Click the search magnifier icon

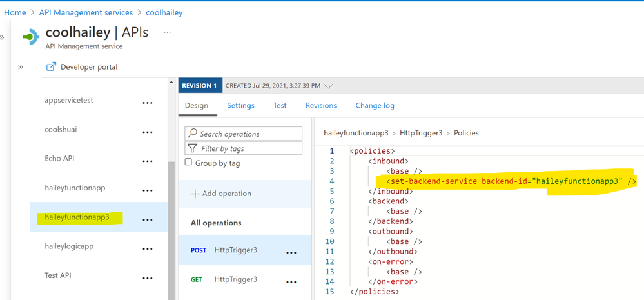tap(192, 133)
